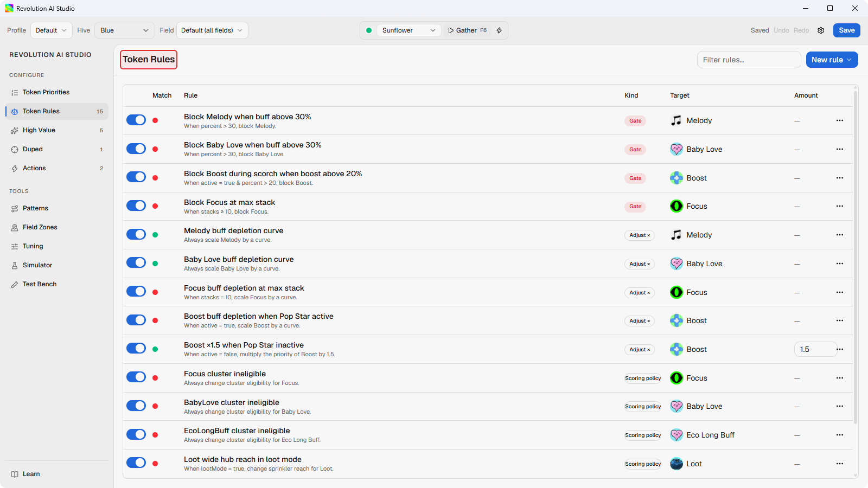Open Learn from sidebar book icon
Viewport: 868px width, 488px height.
click(x=15, y=474)
